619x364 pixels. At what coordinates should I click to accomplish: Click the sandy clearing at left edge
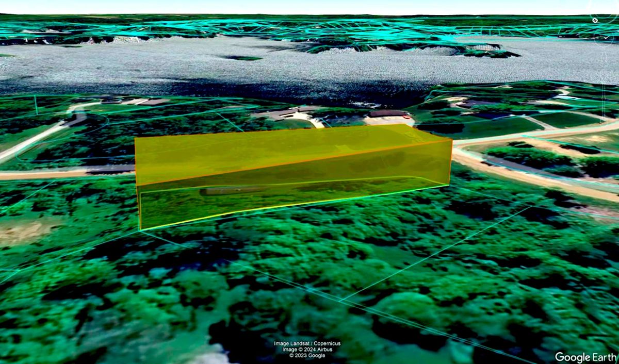point(21,232)
